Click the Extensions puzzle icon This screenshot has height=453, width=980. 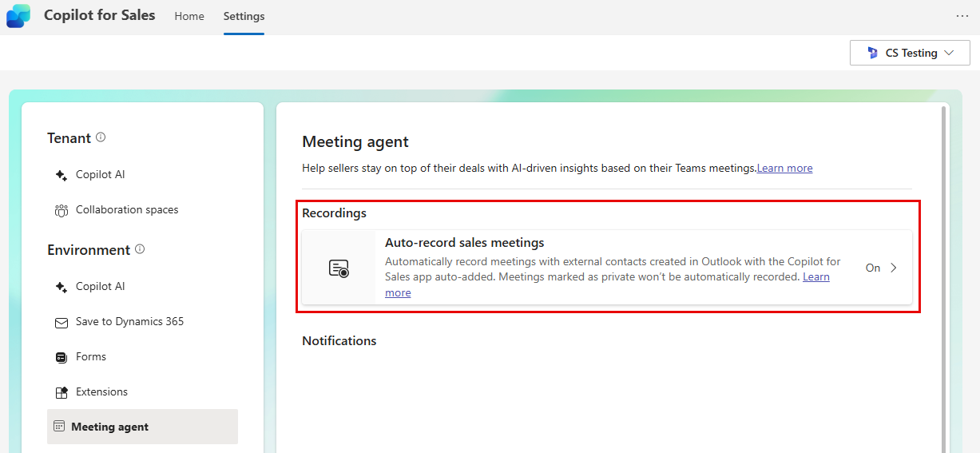(61, 392)
